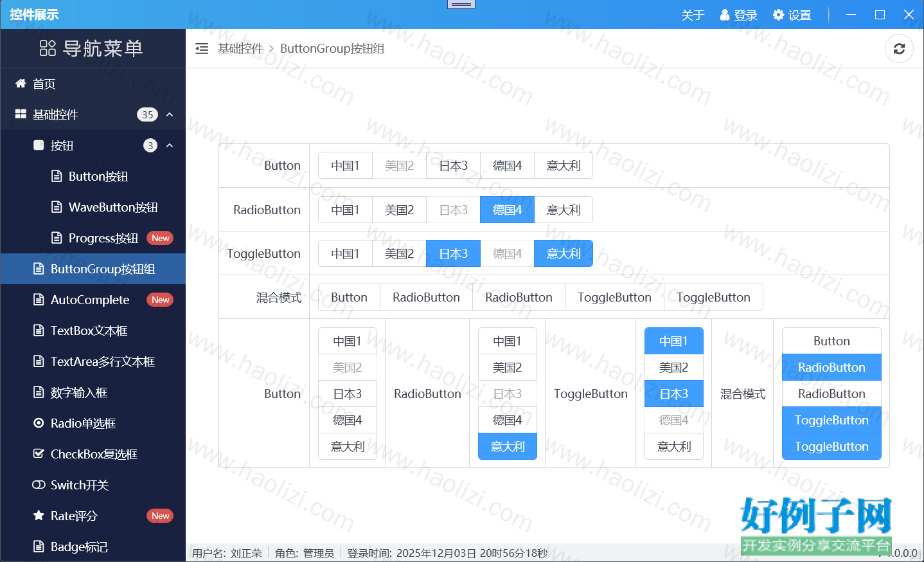Select 美国2 in the horizontal RadioButton row
Viewport: 924px width, 562px height.
coord(399,210)
